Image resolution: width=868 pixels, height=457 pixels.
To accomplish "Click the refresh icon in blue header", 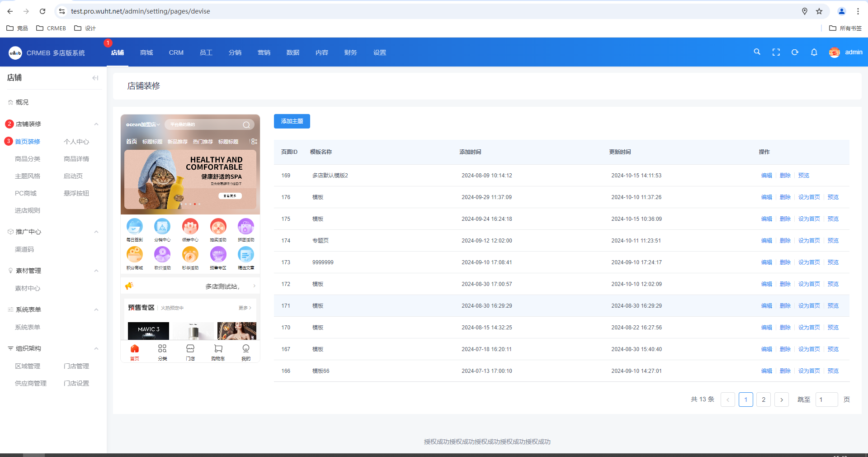I will (795, 52).
